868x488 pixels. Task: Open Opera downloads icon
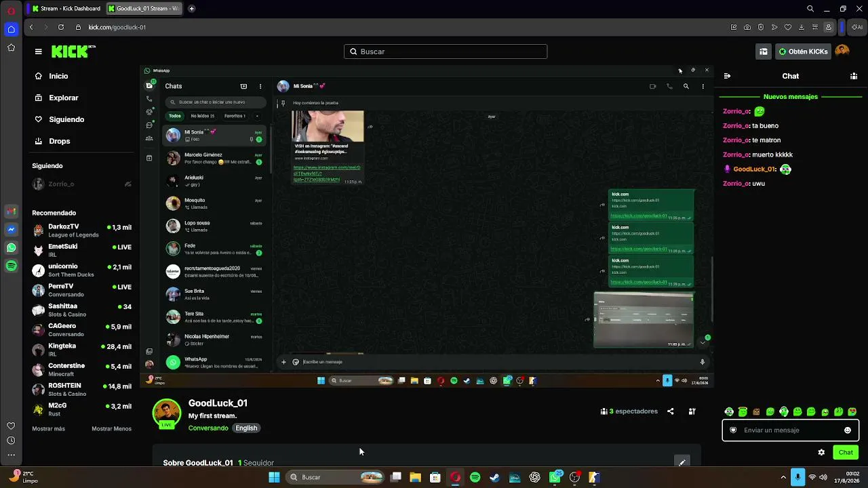coord(802,27)
